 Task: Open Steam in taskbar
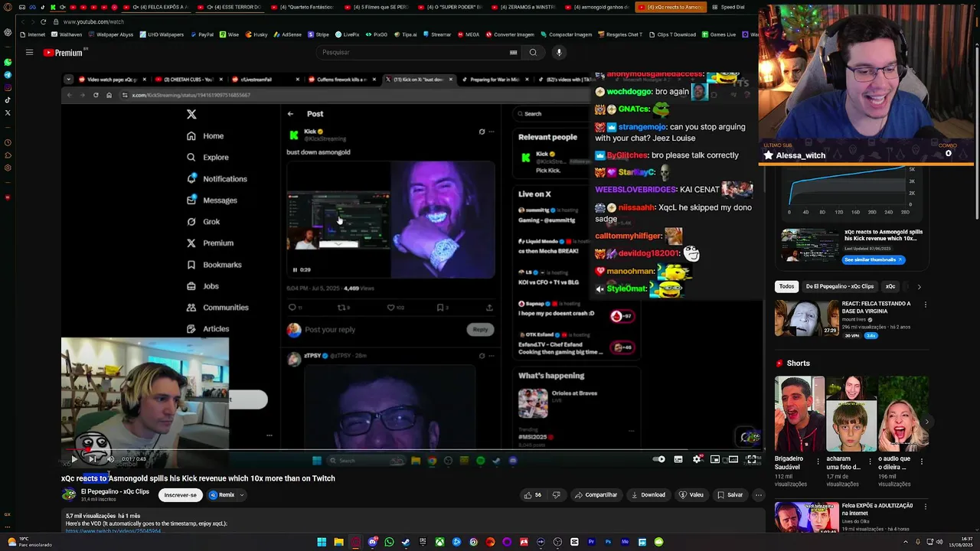(406, 542)
